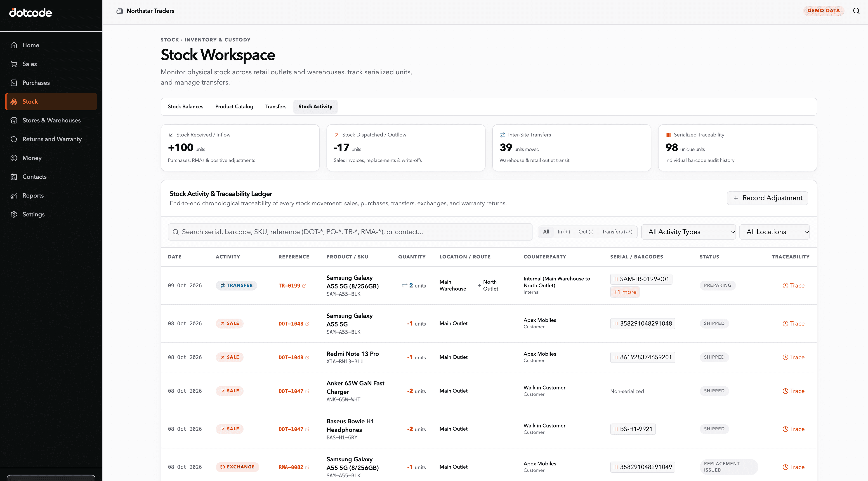Click the Record Adjustment button
This screenshot has width=868, height=481.
coord(767,198)
